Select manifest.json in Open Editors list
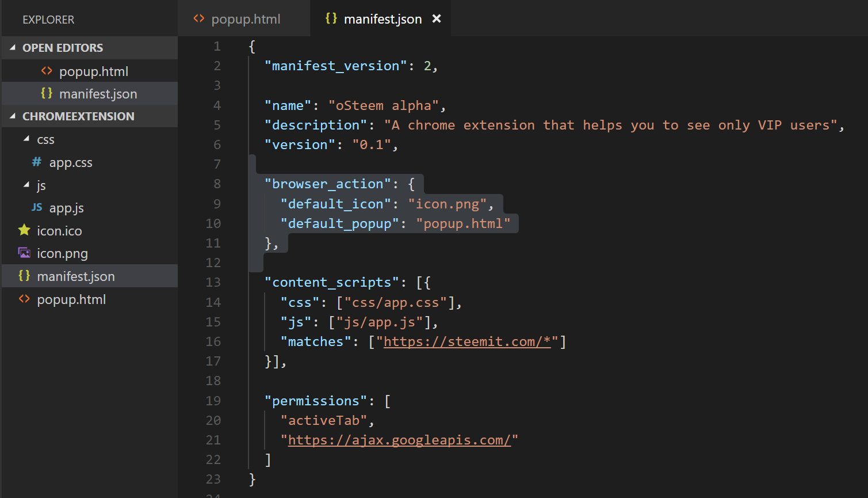The image size is (868, 498). pyautogui.click(x=98, y=94)
